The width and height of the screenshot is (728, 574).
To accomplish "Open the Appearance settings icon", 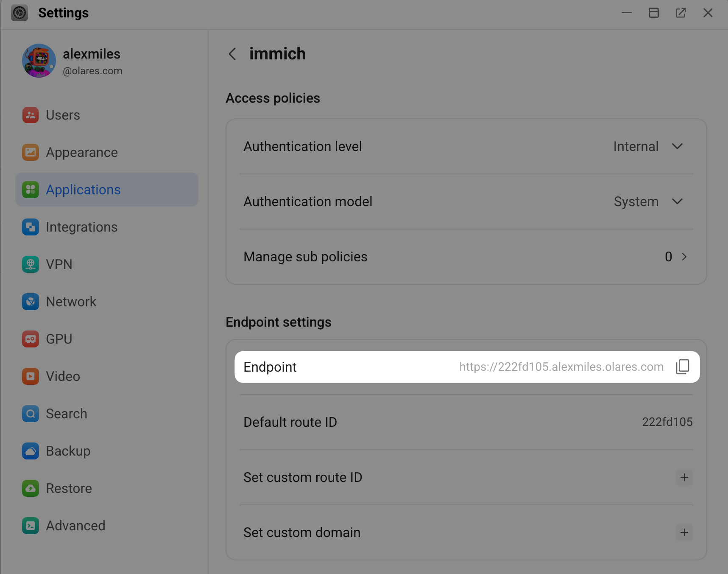I will click(30, 152).
